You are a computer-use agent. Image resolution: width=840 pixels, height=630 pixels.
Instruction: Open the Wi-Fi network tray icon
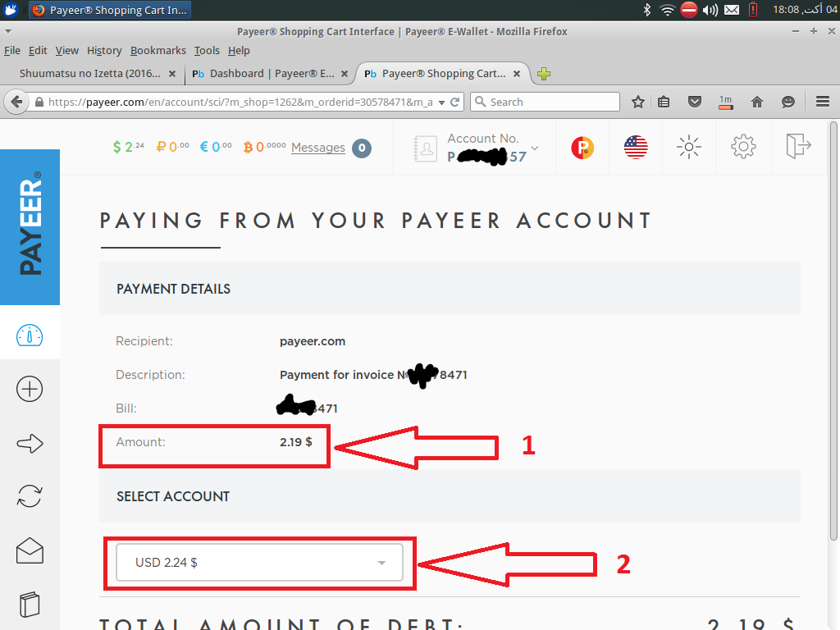(x=668, y=10)
